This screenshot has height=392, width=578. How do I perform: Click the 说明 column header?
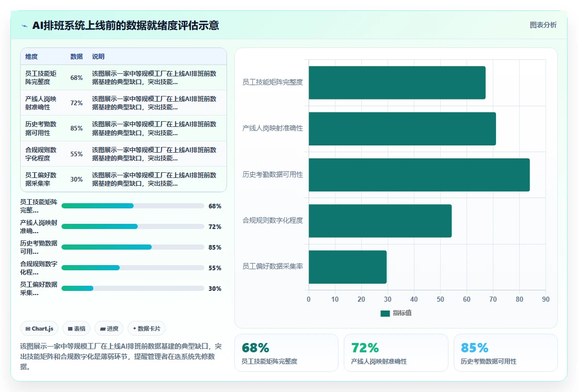pyautogui.click(x=98, y=56)
